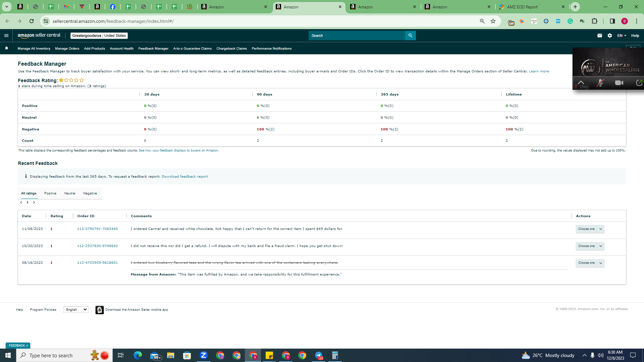Click the Help link in header
Screen dimensions: 644x362
click(635, 36)
